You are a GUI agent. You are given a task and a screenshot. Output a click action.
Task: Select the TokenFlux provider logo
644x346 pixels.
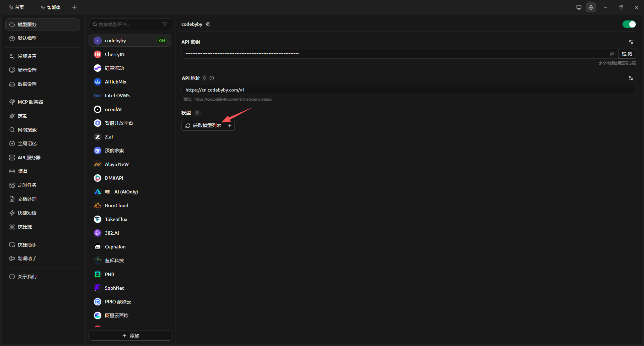click(98, 219)
